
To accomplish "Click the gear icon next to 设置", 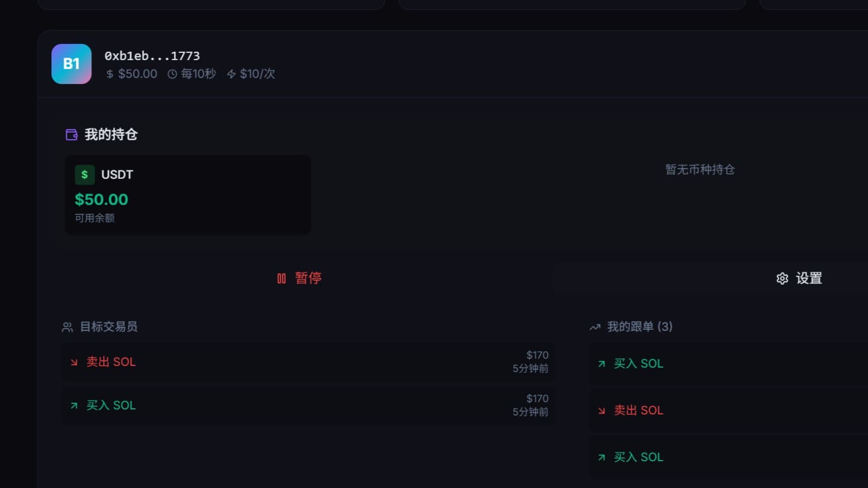I will (782, 279).
